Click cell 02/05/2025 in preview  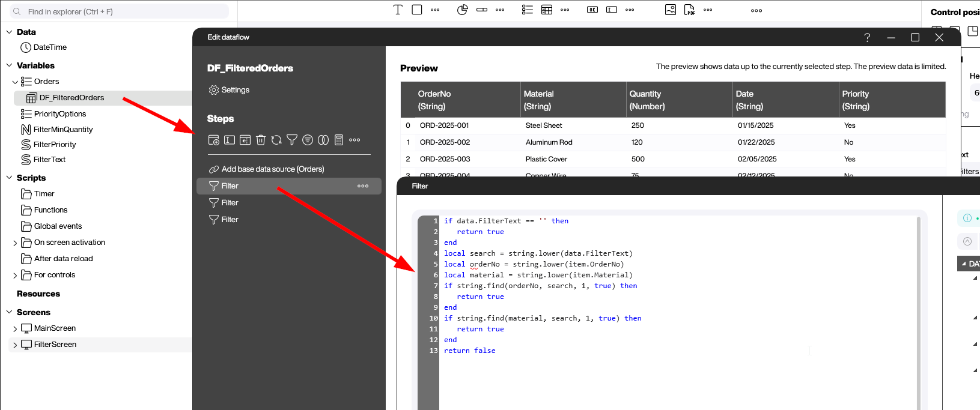(757, 159)
